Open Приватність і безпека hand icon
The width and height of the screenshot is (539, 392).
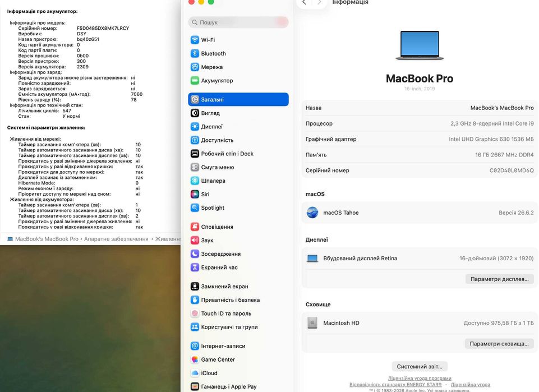click(195, 300)
